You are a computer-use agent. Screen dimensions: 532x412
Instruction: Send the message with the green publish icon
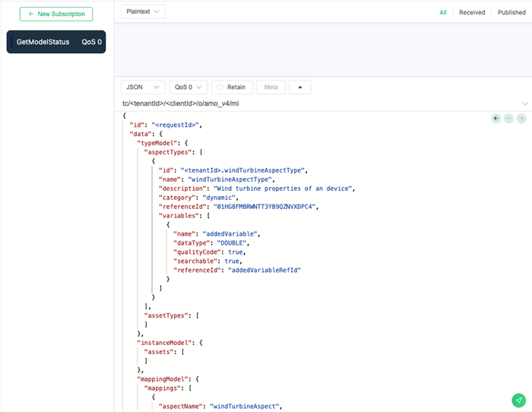pos(519,400)
